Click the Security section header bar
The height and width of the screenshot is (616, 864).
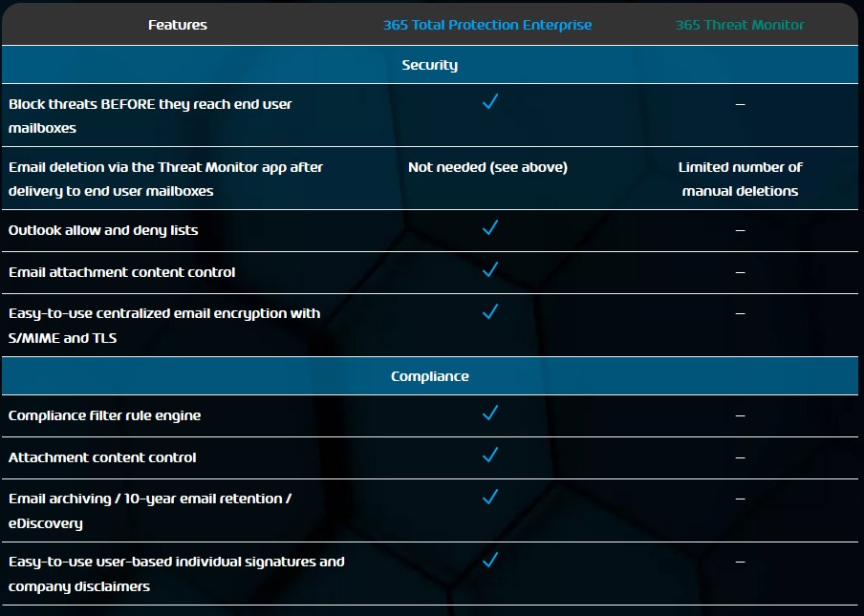pyautogui.click(x=430, y=64)
